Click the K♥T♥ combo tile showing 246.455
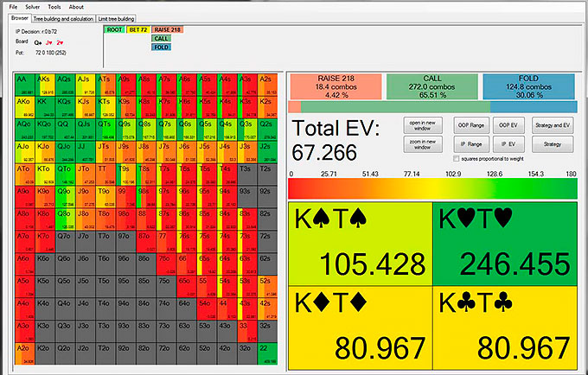The width and height of the screenshot is (588, 375). tap(504, 245)
